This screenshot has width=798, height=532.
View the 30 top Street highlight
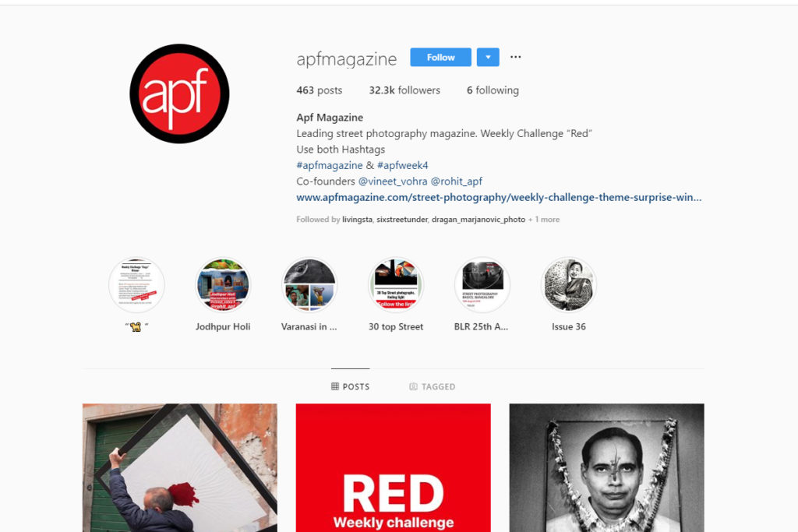point(396,285)
